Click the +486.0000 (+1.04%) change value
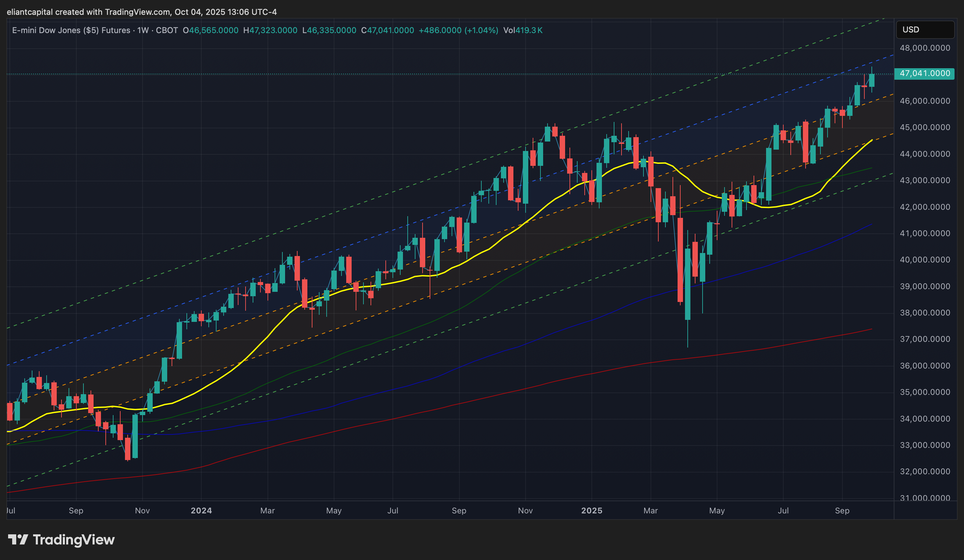 (458, 30)
